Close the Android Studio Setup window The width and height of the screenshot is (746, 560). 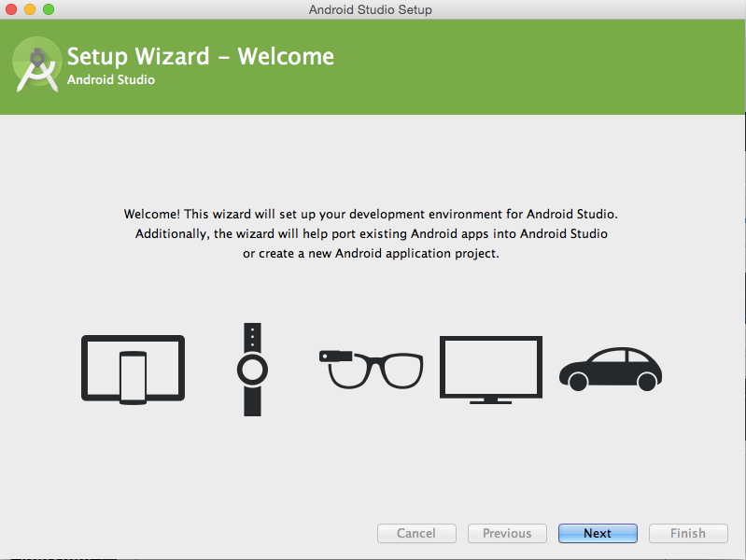(11, 9)
